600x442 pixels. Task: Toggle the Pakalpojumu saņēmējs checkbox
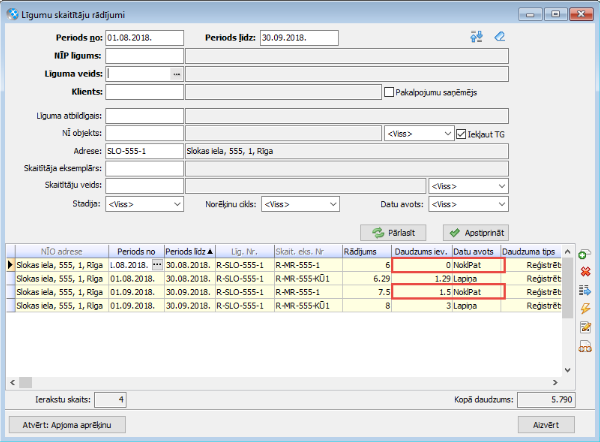pyautogui.click(x=391, y=92)
